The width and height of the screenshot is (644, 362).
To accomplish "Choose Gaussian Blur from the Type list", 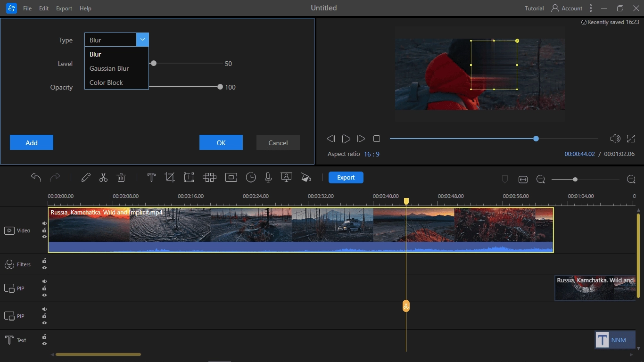I will tap(116, 68).
